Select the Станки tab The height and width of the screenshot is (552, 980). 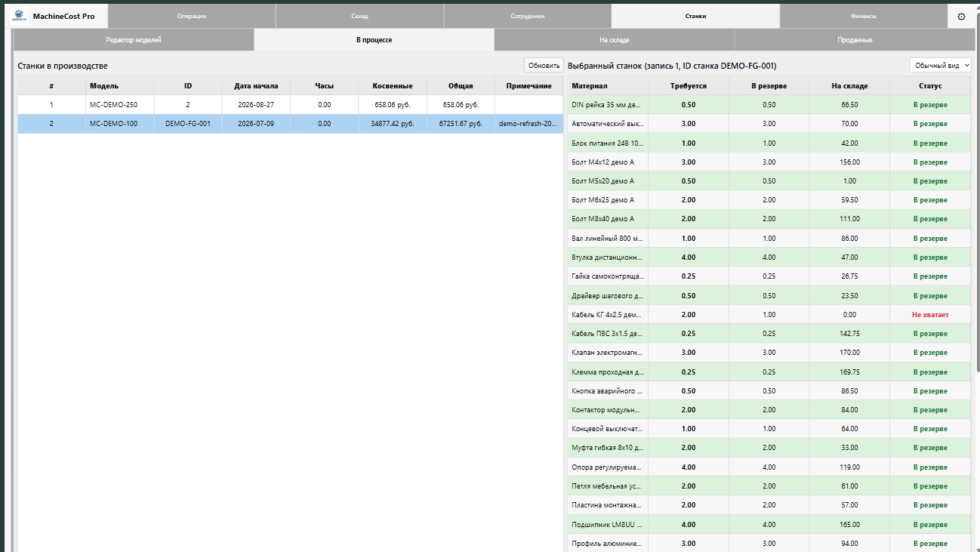pos(695,16)
